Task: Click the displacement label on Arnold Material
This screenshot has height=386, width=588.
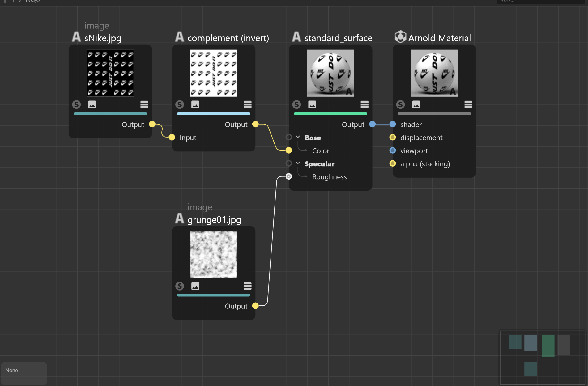Action: click(421, 138)
